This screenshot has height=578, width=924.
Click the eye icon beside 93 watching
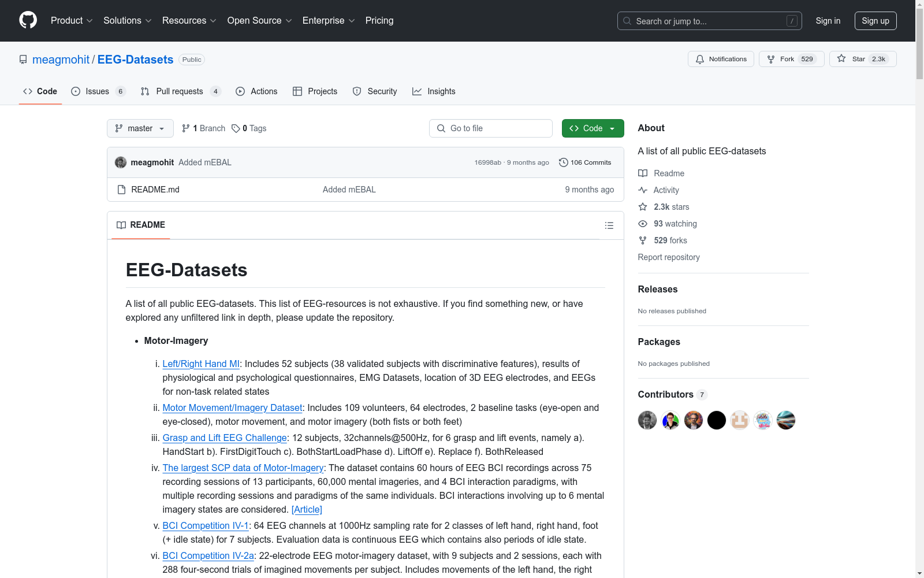coord(643,224)
